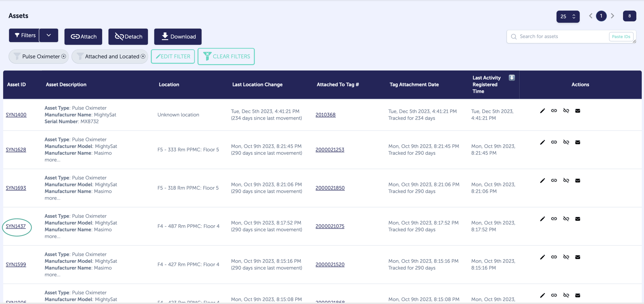Edit pencil icon in SYN1693 row
Image resolution: width=644 pixels, height=304 pixels.
pos(542,181)
